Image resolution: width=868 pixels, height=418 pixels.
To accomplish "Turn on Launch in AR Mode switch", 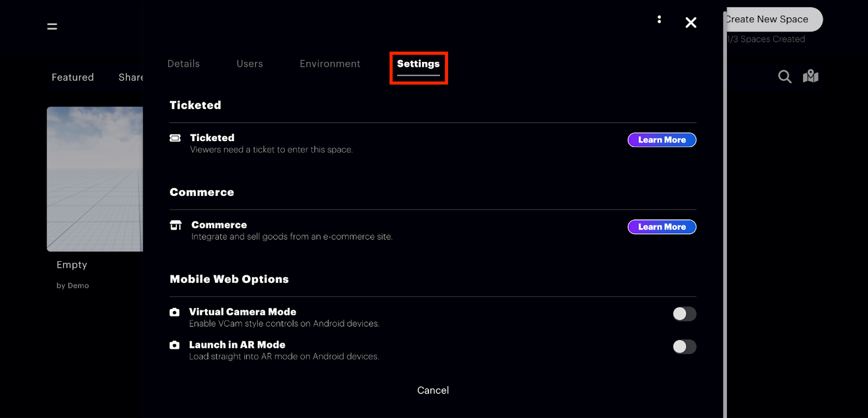I will (x=684, y=346).
